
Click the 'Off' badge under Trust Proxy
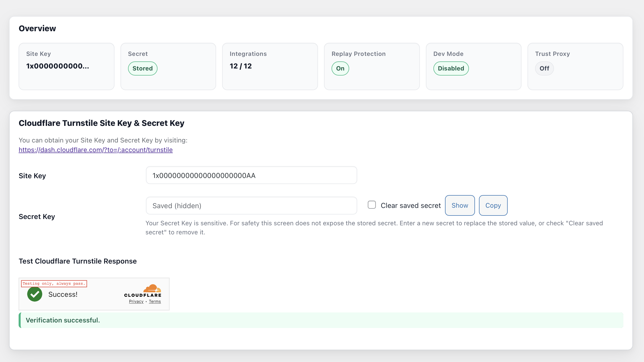click(544, 68)
